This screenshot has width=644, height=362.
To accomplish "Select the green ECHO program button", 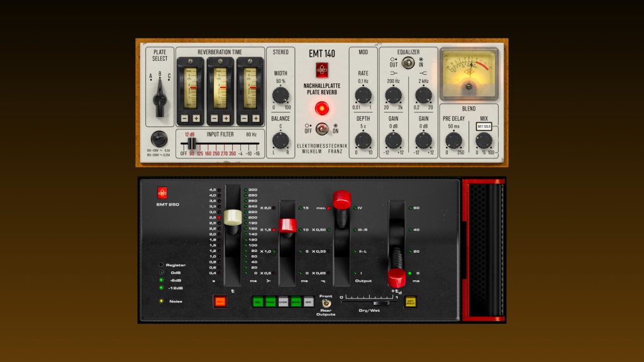I will (x=296, y=302).
